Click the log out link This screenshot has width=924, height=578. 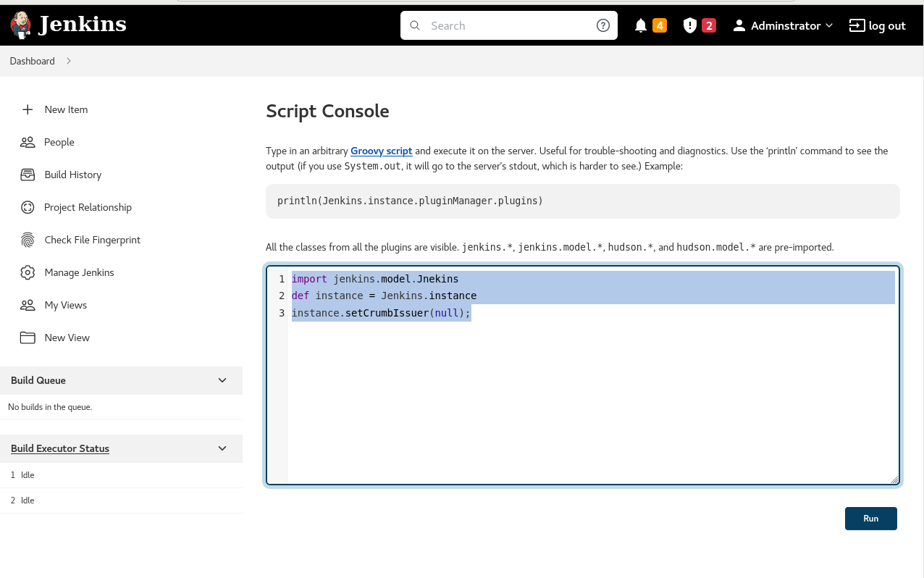point(877,26)
